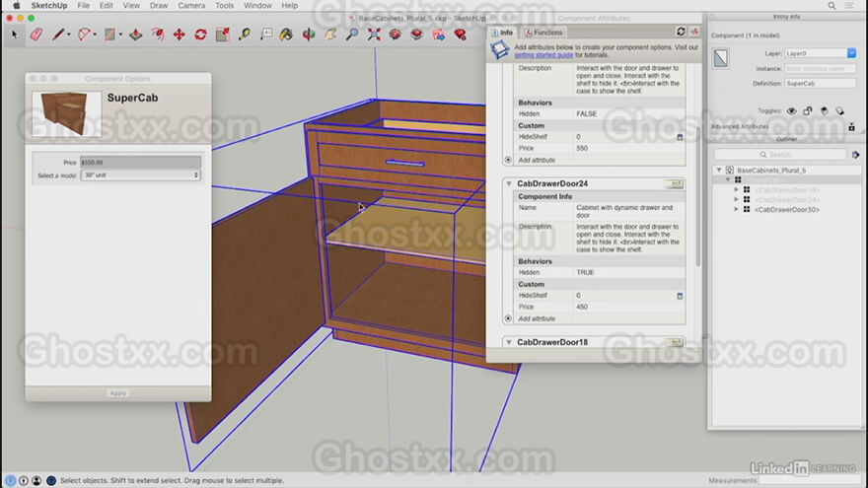The image size is (868, 488).
Task: Open the Instructor help icon in status bar
Action: (x=51, y=481)
